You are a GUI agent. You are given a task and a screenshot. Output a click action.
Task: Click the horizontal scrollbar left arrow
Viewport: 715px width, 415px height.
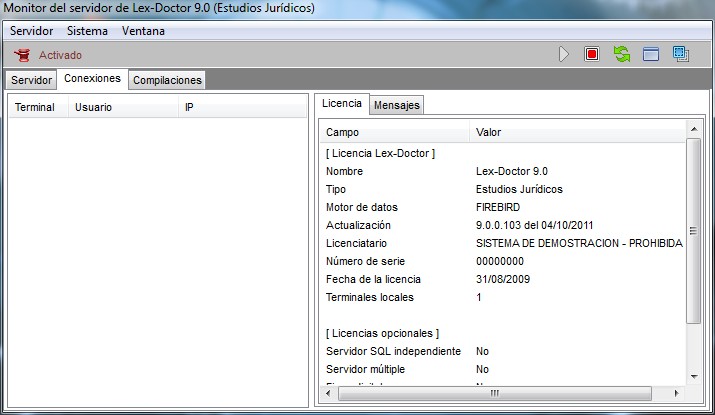click(x=328, y=393)
